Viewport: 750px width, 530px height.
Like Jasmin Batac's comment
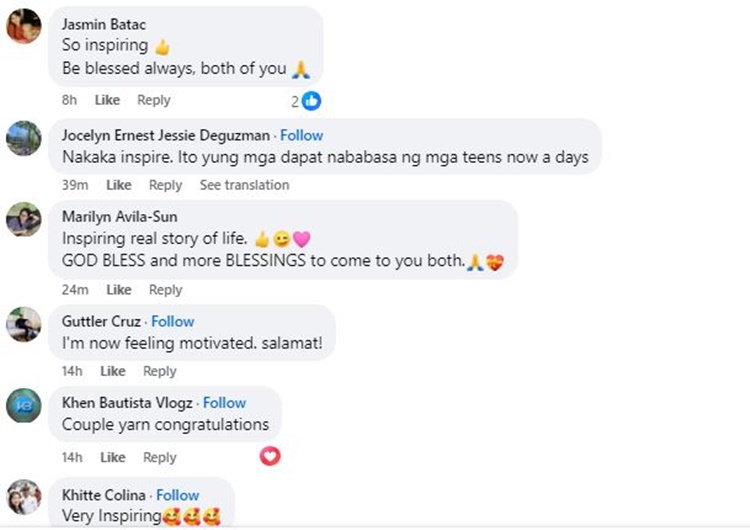[x=107, y=100]
